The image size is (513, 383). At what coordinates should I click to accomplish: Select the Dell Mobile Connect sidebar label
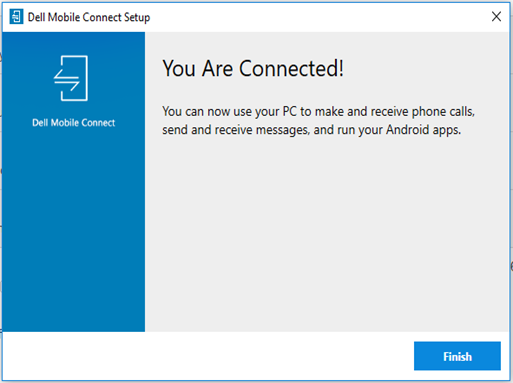tap(74, 123)
